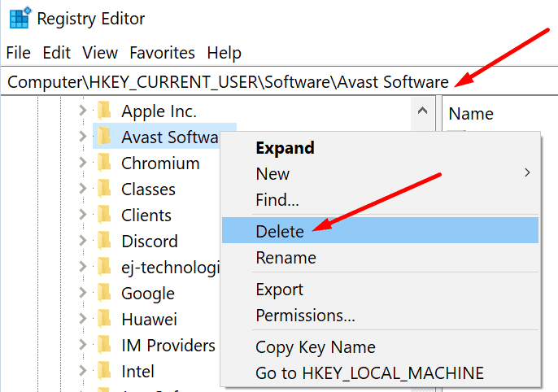Expand the Avast Software key
The height and width of the screenshot is (392, 558).
pyautogui.click(x=83, y=137)
